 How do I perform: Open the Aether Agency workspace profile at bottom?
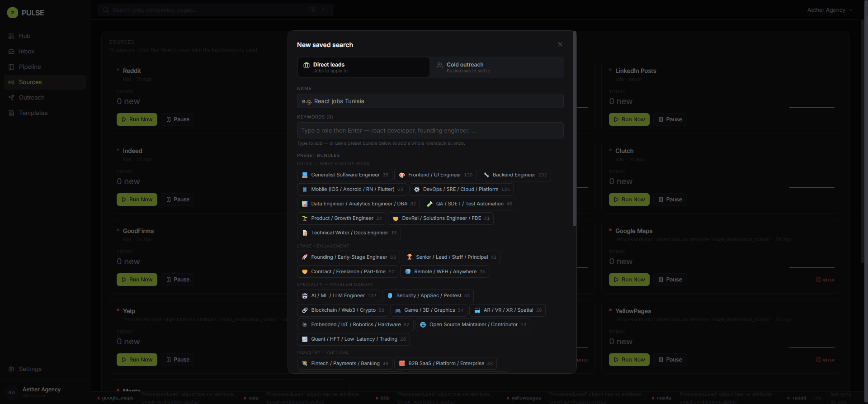coord(45,392)
